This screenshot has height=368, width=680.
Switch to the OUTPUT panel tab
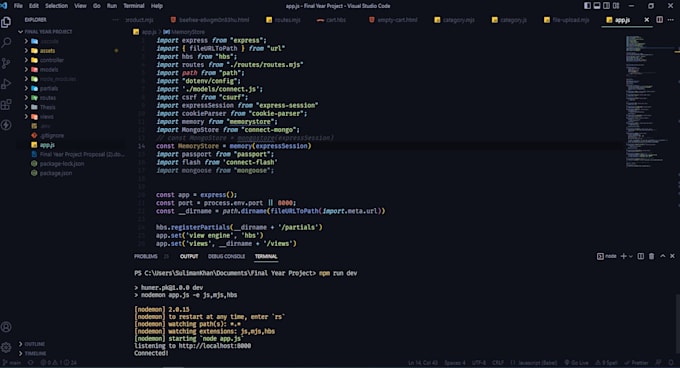pyautogui.click(x=189, y=257)
